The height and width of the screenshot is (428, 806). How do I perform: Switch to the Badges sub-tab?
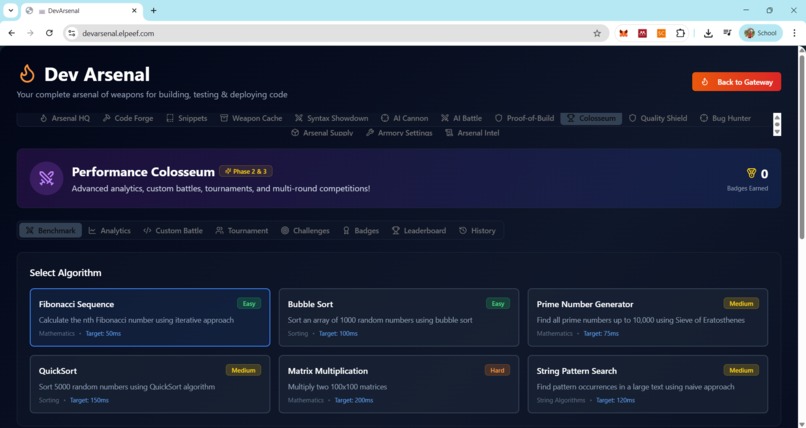coord(361,231)
